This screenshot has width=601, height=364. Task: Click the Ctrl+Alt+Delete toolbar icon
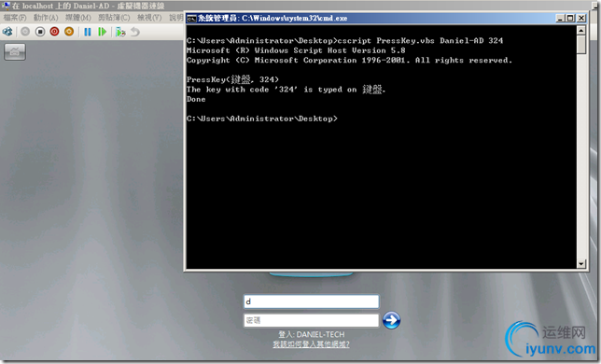[7, 32]
